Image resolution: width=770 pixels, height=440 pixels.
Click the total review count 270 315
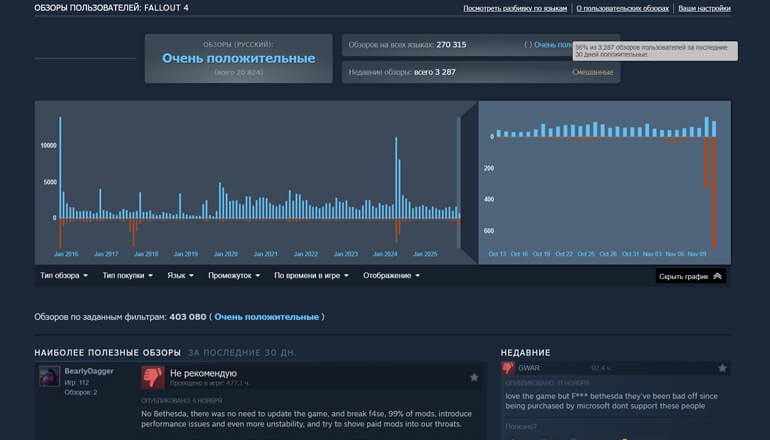(x=451, y=45)
